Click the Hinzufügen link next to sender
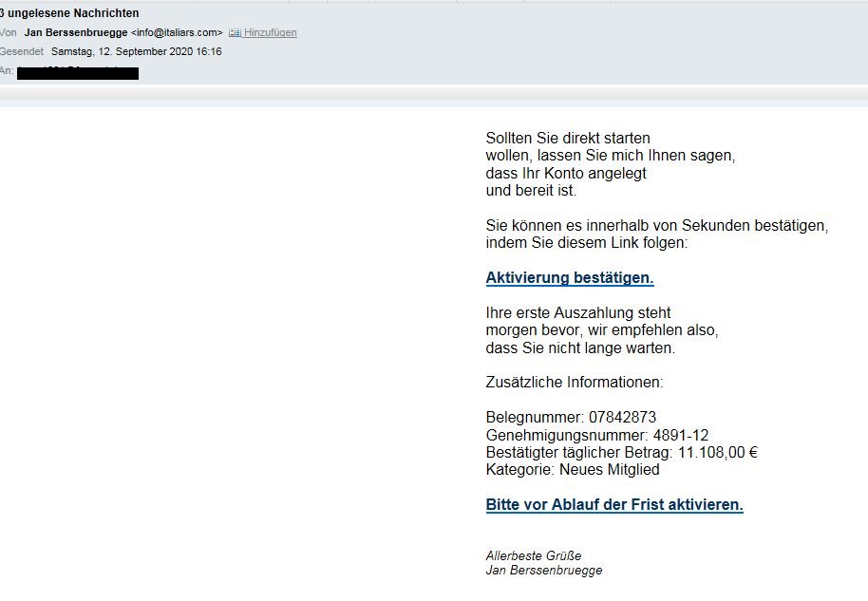868x601 pixels. [271, 32]
